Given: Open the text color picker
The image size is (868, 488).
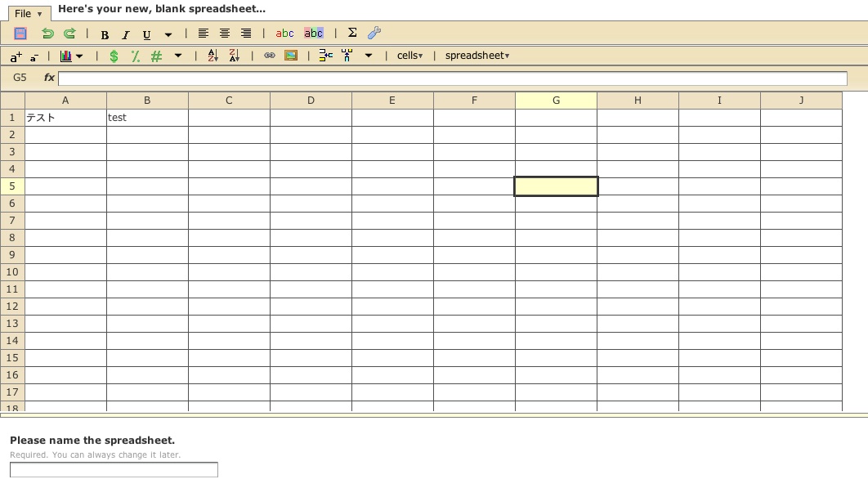Looking at the screenshot, I should coord(284,34).
